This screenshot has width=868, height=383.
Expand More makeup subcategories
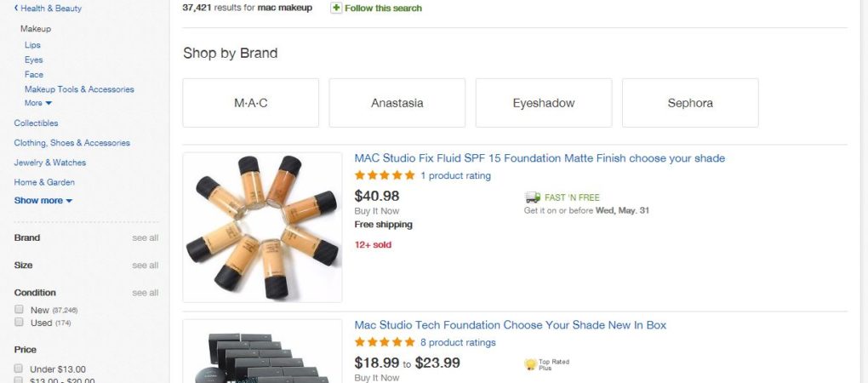[x=38, y=103]
